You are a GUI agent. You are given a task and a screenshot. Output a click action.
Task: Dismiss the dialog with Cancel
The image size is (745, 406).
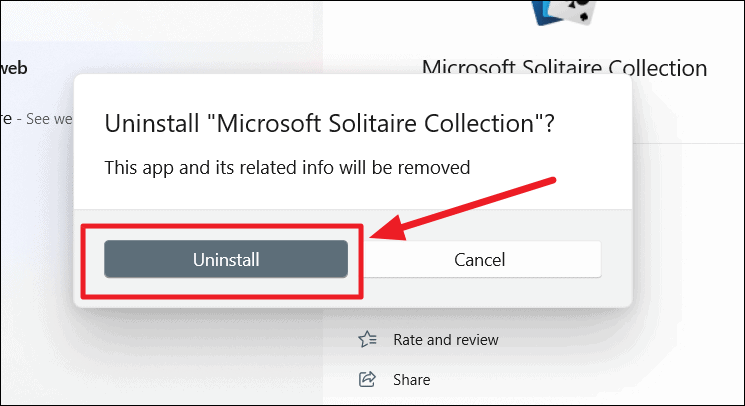click(x=480, y=259)
